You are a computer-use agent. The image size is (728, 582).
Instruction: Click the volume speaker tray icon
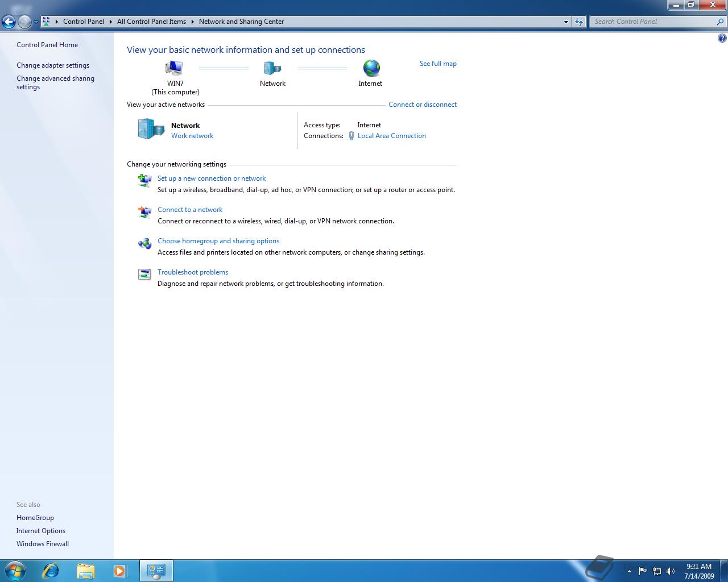tap(671, 571)
